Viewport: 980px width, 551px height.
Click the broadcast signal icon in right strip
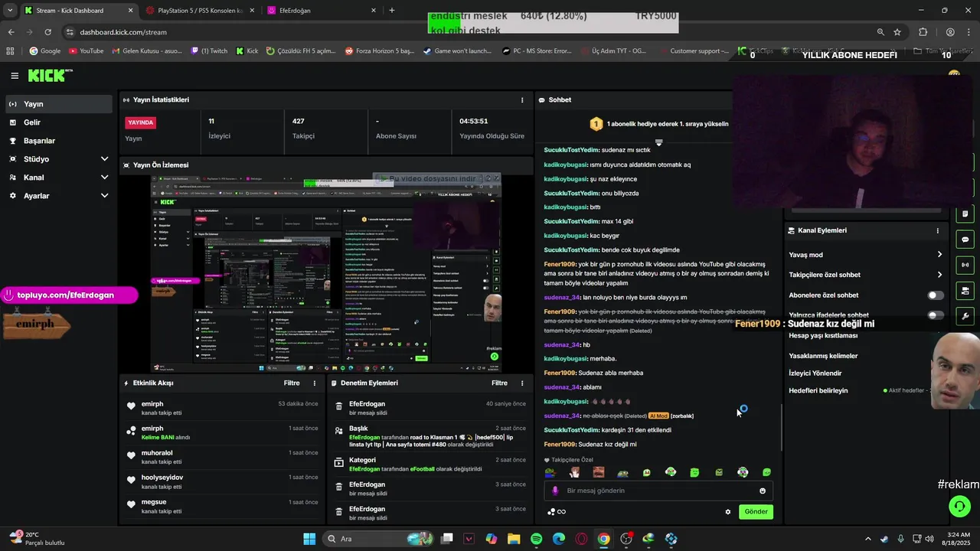[965, 265]
